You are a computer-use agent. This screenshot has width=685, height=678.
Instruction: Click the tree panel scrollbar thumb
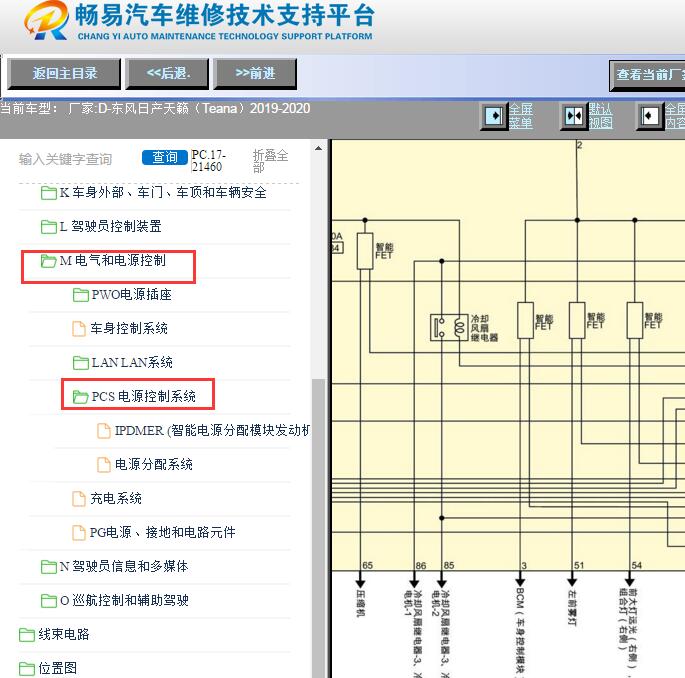(319, 528)
